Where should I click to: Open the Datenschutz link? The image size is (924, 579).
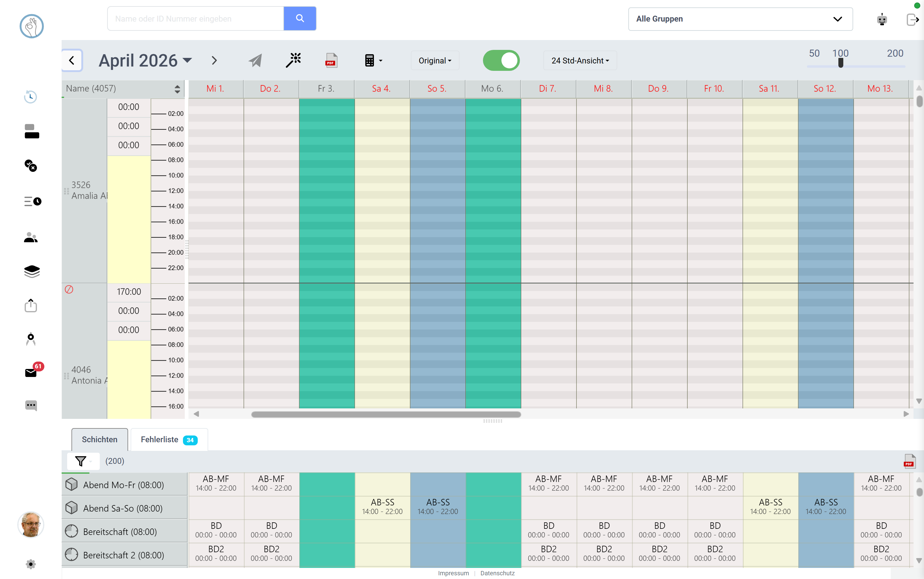click(497, 573)
